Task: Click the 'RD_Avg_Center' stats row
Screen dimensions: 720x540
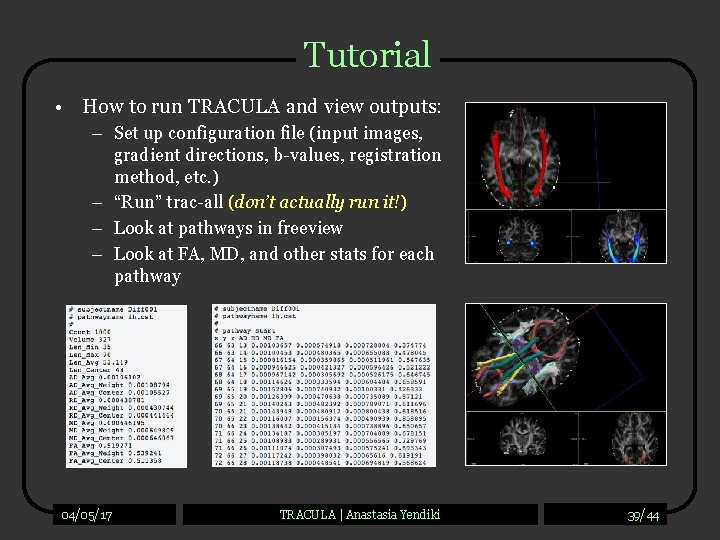Action: 121,415
